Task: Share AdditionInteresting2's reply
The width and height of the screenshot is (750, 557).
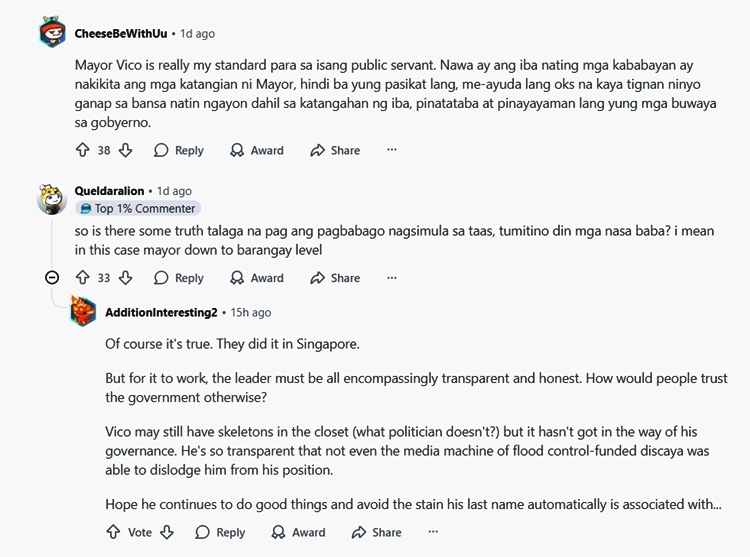Action: click(376, 533)
